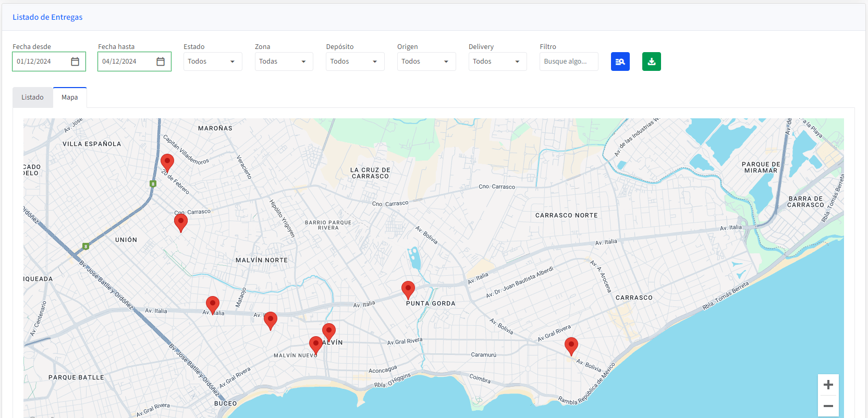Expand the Depósito dropdown
Image resolution: width=868 pixels, height=418 pixels.
[x=354, y=62]
